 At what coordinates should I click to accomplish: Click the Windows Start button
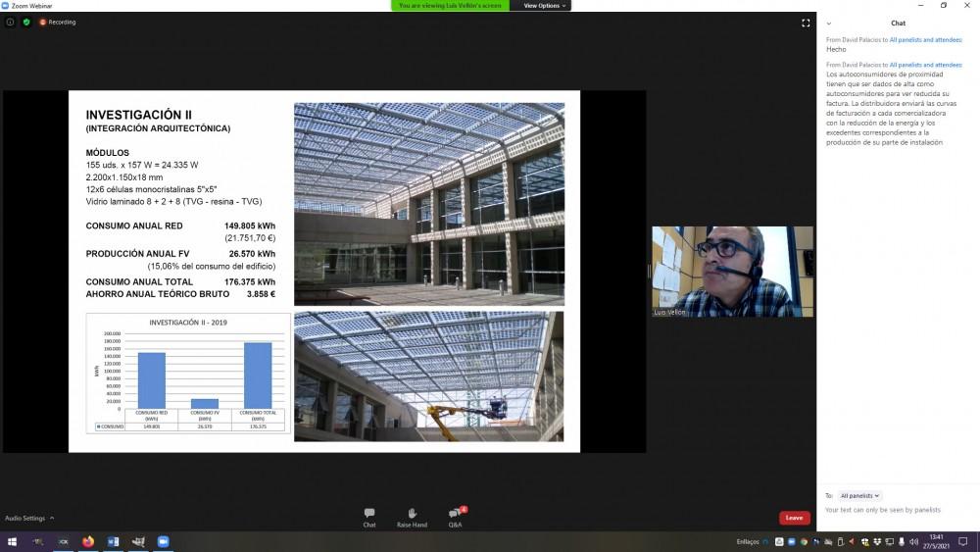pos(13,541)
